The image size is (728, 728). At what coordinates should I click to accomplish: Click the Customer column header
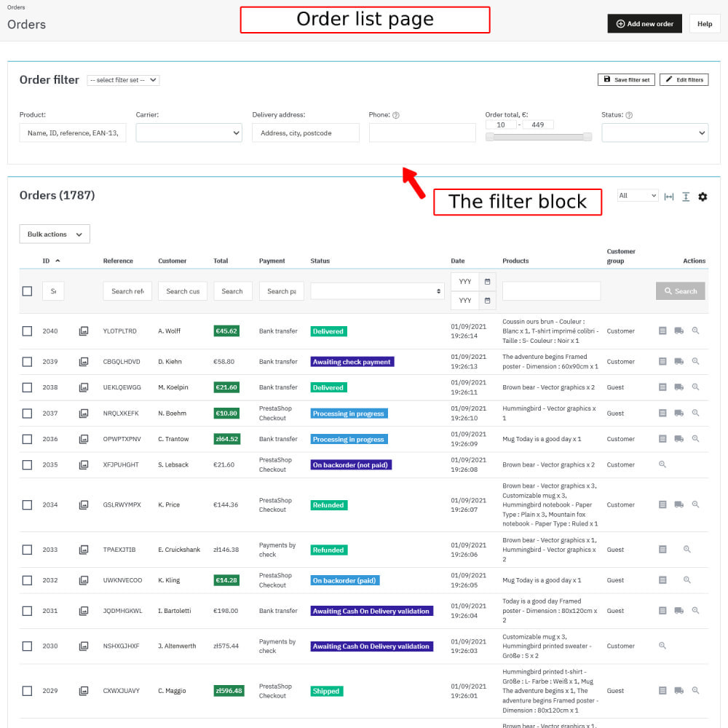173,261
